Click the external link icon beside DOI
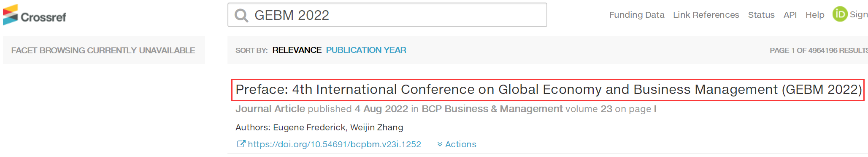Screen dimensions: 868x157 (x=241, y=144)
